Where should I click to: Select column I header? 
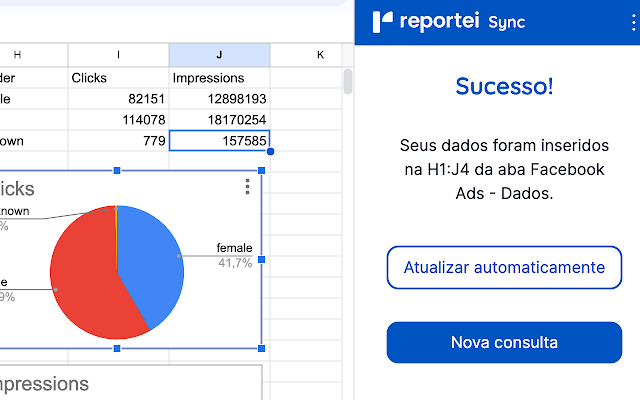(118, 55)
